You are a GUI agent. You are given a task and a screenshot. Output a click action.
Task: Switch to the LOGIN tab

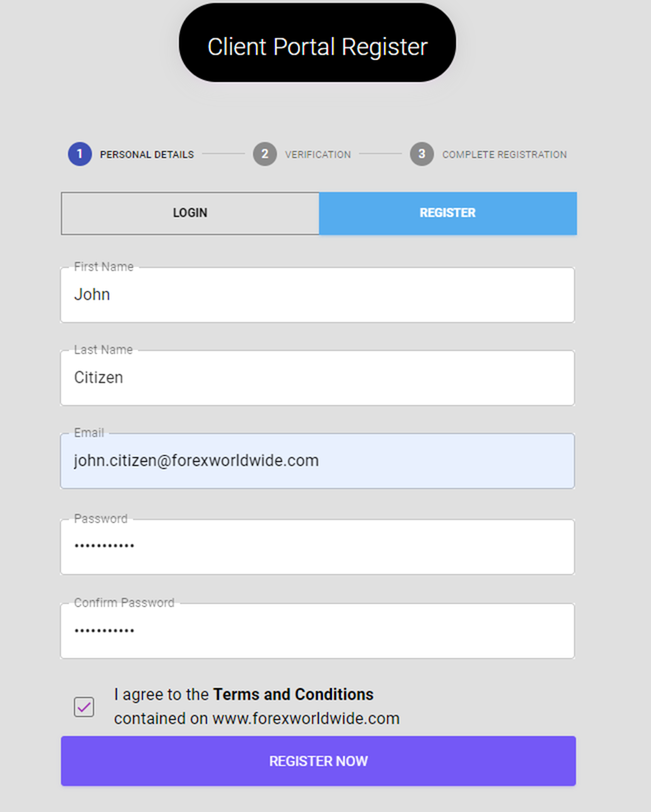point(190,213)
